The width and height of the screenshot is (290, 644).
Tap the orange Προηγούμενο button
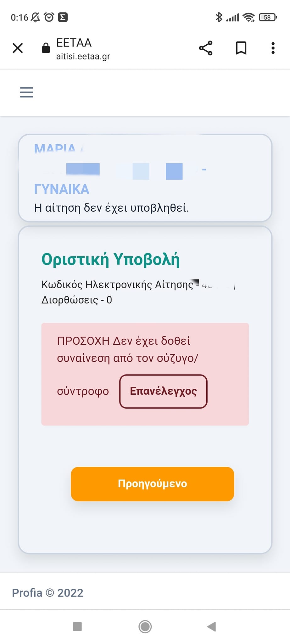click(x=152, y=484)
